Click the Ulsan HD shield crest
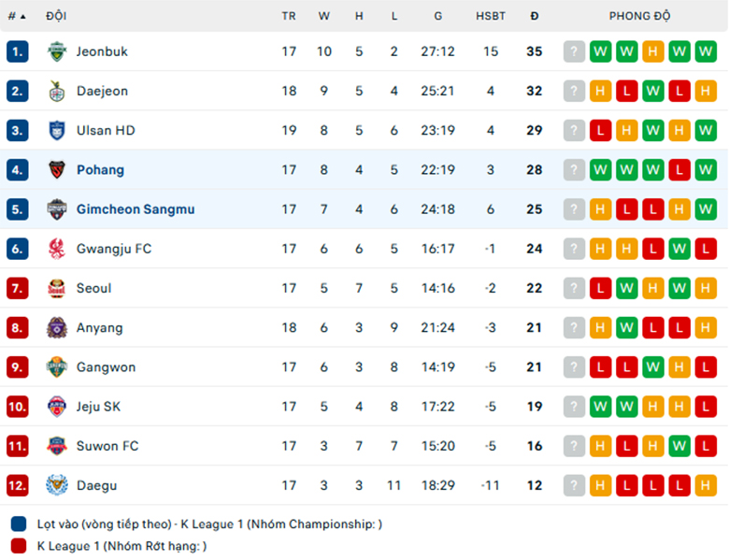This screenshot has width=729, height=560. click(x=57, y=131)
